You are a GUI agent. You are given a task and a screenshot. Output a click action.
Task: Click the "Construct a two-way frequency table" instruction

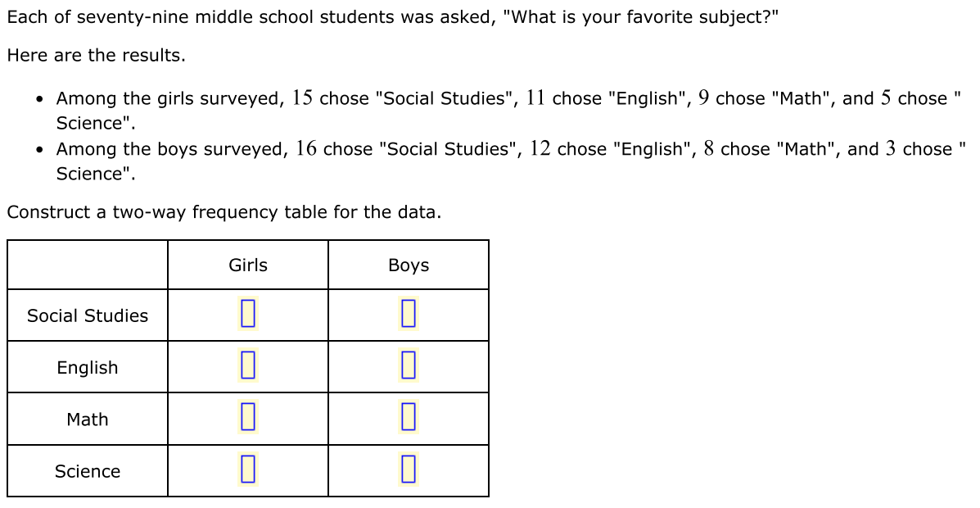coord(224,212)
